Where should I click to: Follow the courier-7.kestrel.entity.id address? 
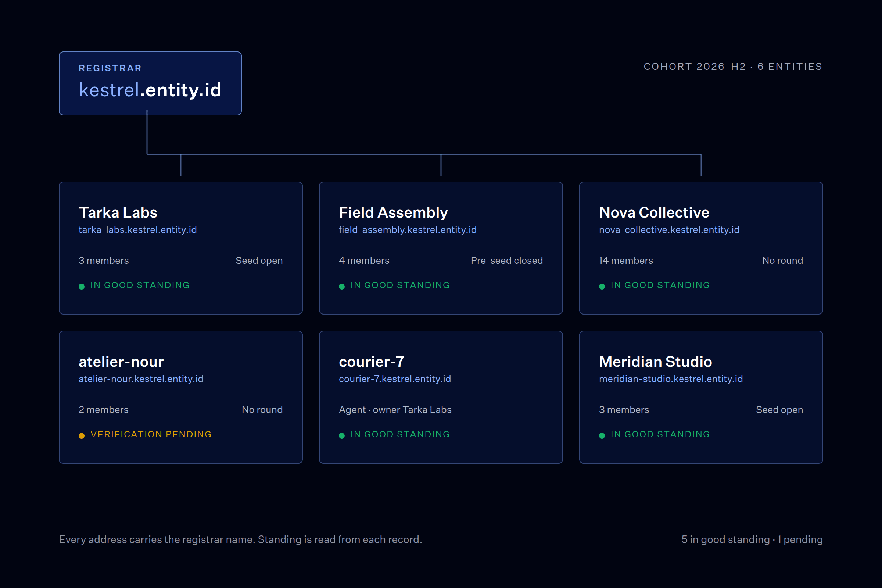(395, 379)
